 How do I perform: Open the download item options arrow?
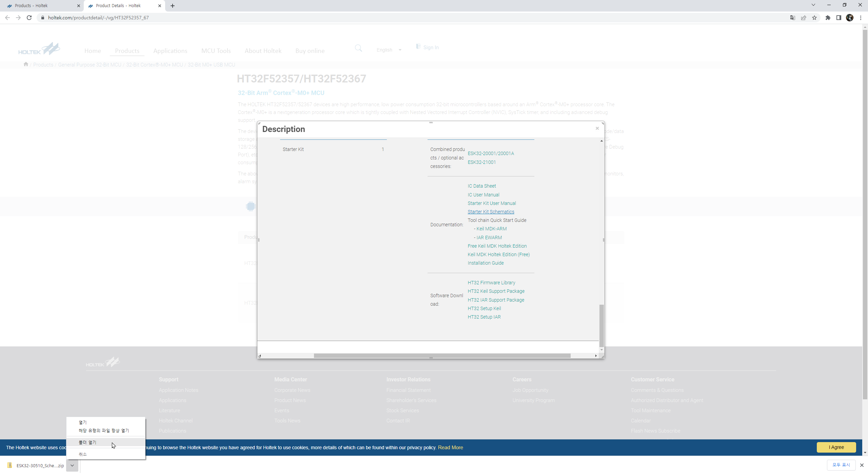72,465
